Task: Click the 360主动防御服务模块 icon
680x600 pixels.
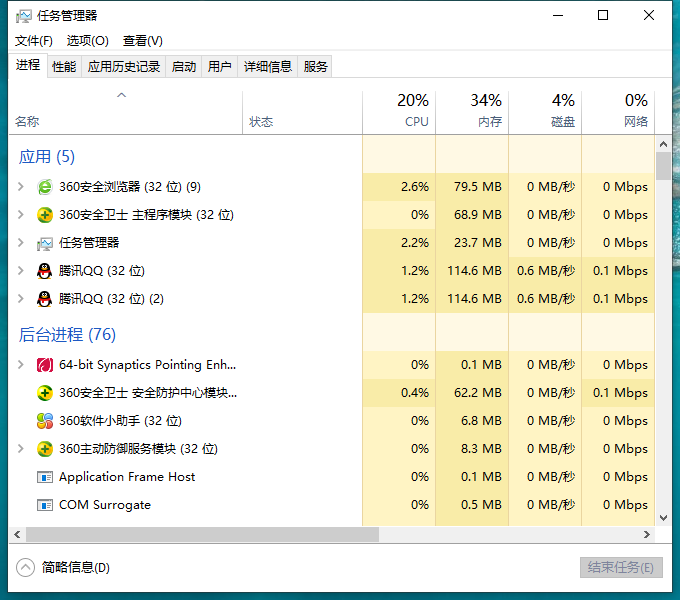Action: (x=45, y=449)
